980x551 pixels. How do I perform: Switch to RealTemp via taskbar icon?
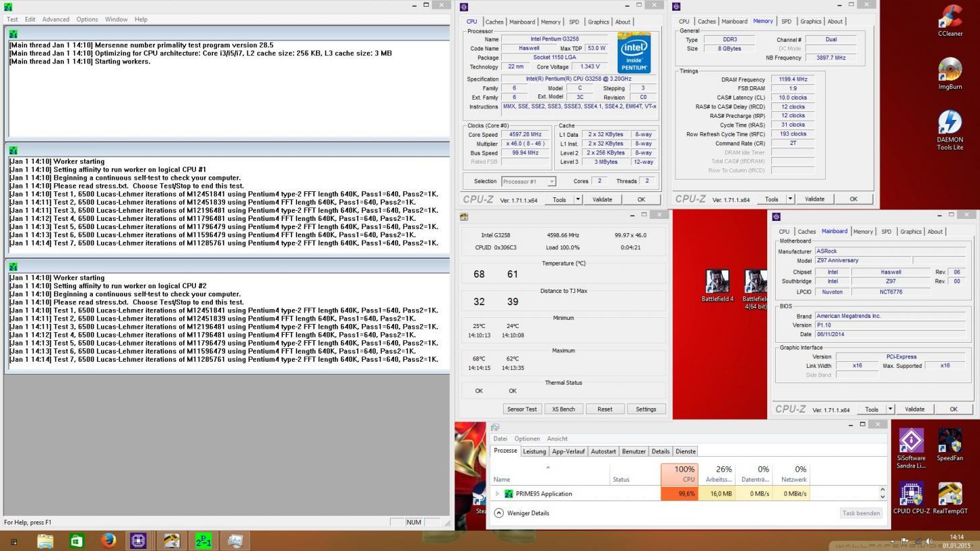[x=172, y=541]
